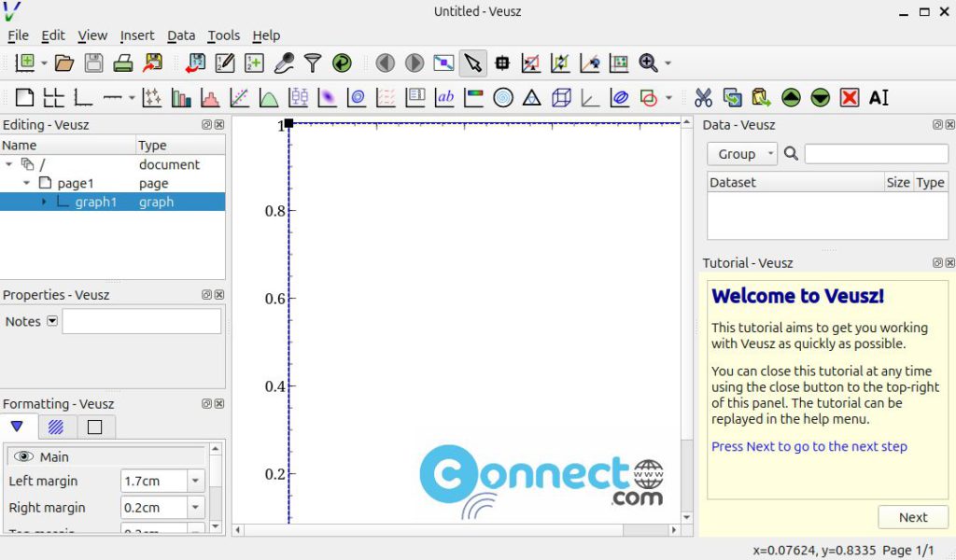
Task: Click the Size column header
Action: [897, 183]
